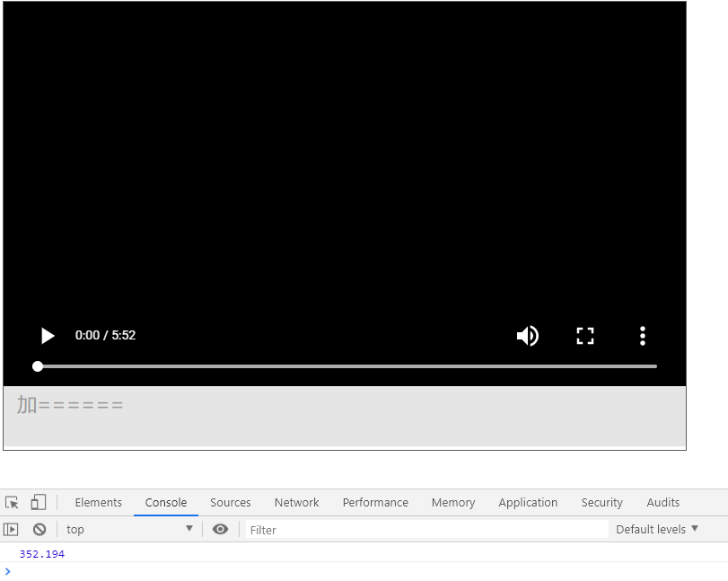Open the Network panel
728x581 pixels.
click(296, 502)
